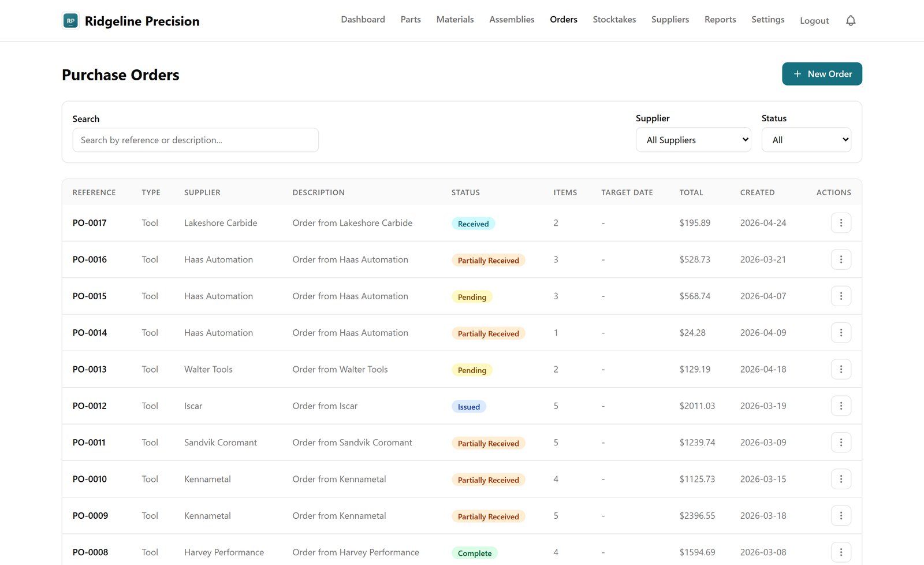Click the TOTAL column header
The width and height of the screenshot is (924, 565).
pyautogui.click(x=691, y=192)
